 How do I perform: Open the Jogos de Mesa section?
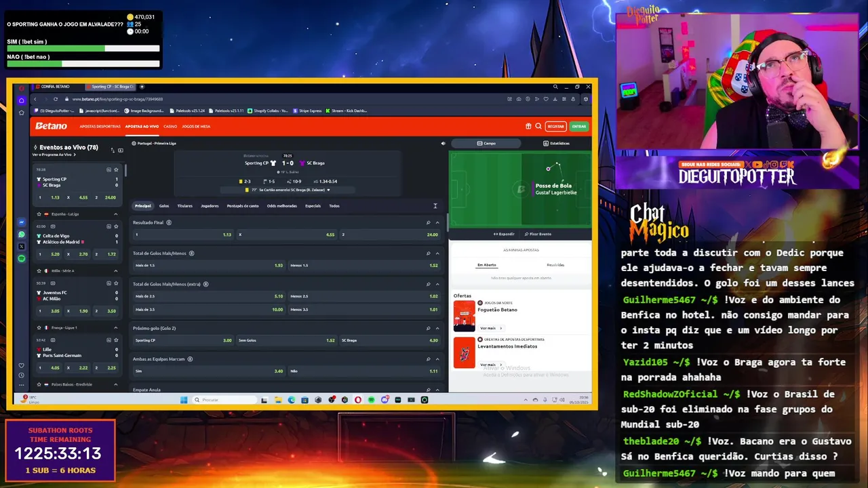pos(196,126)
